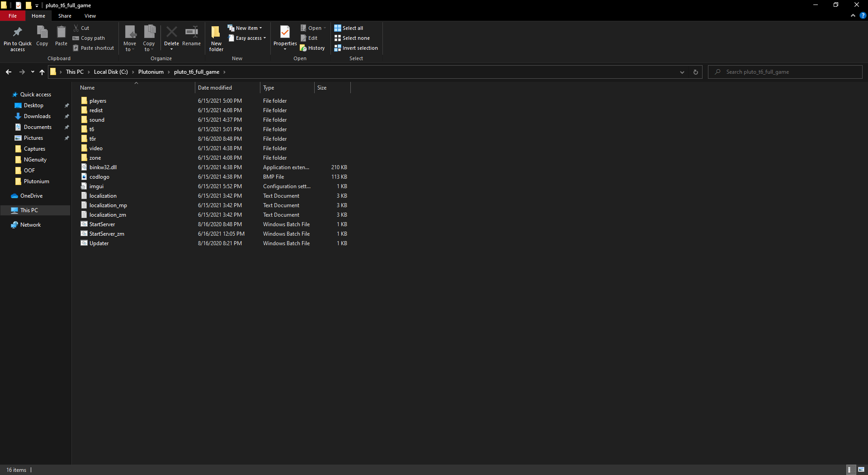Screen dimensions: 868x475
Task: Collapse the ribbon with the chevron
Action: 853,15
